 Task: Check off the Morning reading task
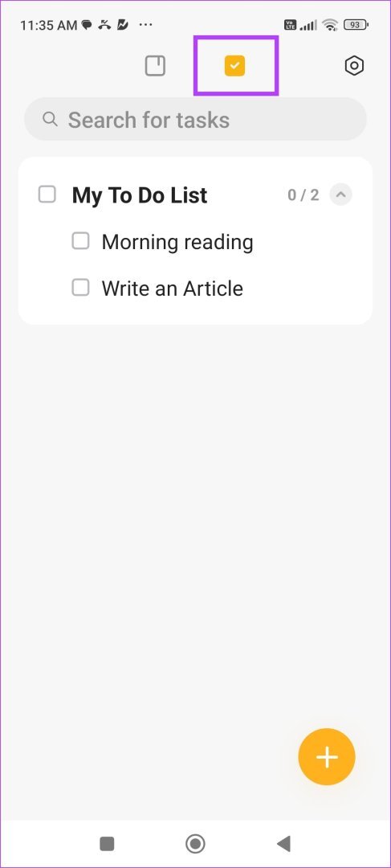[81, 241]
